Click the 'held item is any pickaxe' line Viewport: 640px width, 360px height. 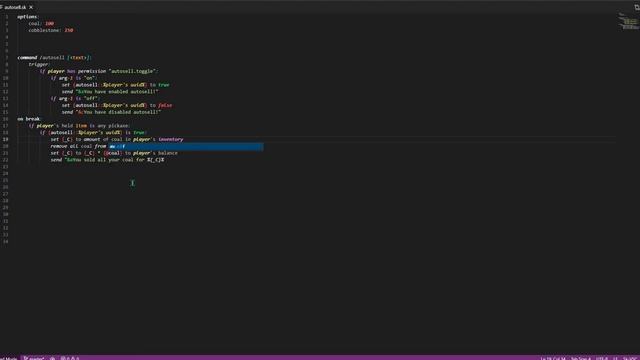(80, 126)
